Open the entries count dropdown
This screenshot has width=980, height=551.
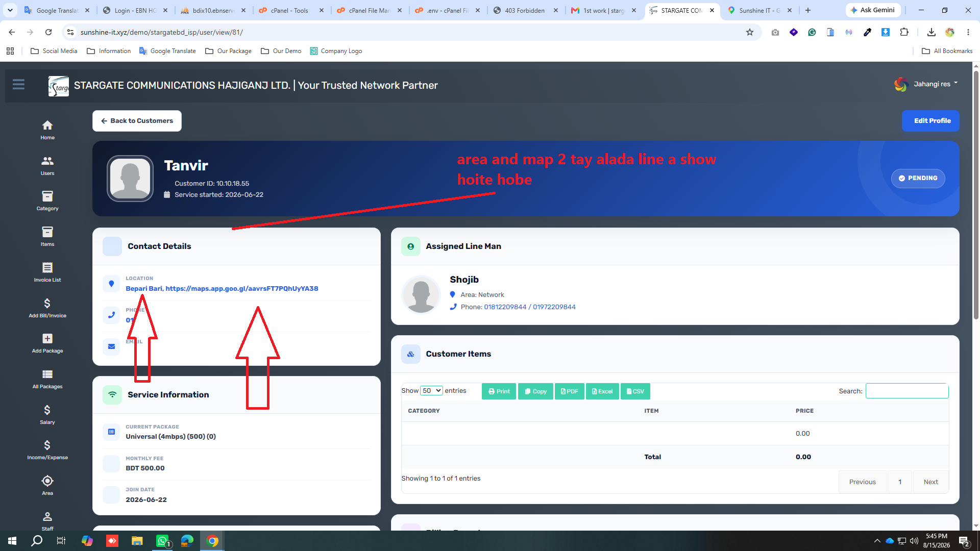(x=431, y=391)
